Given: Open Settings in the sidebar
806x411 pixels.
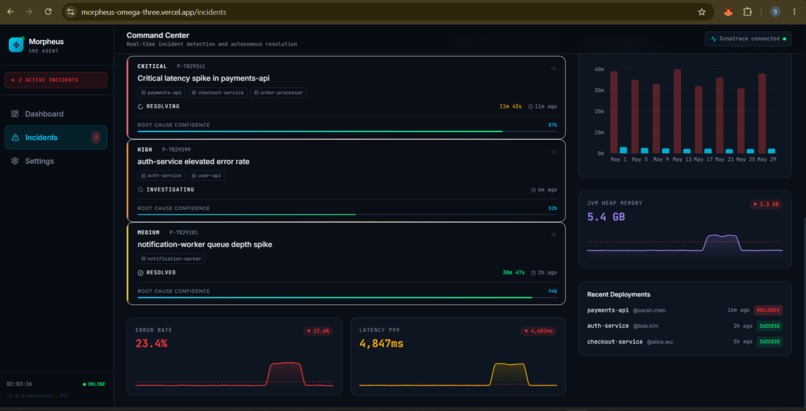Looking at the screenshot, I should tap(56, 161).
